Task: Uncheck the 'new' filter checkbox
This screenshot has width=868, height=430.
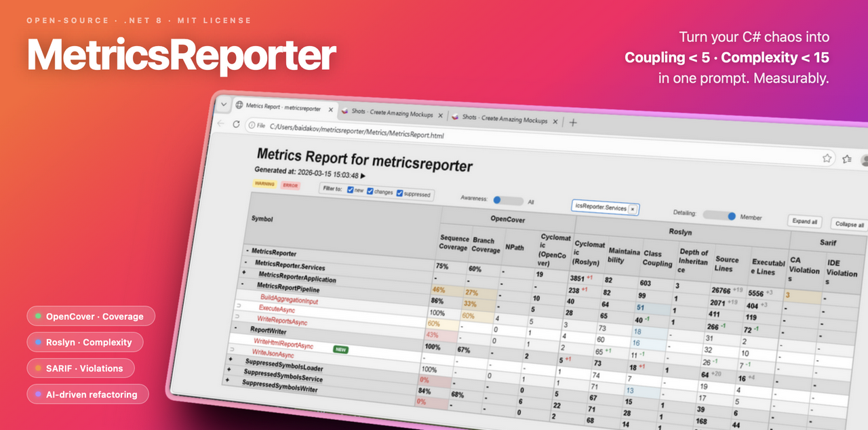Action: (x=350, y=191)
